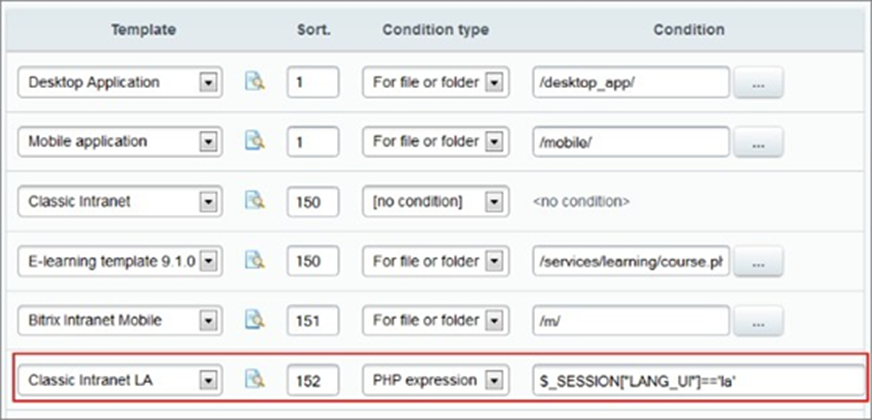Preview the Desktop Application template icon
The height and width of the screenshot is (420, 872).
point(254,82)
